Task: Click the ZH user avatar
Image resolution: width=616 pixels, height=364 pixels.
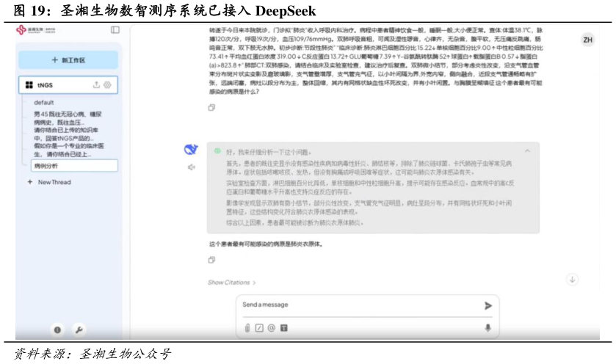Action: click(x=587, y=40)
